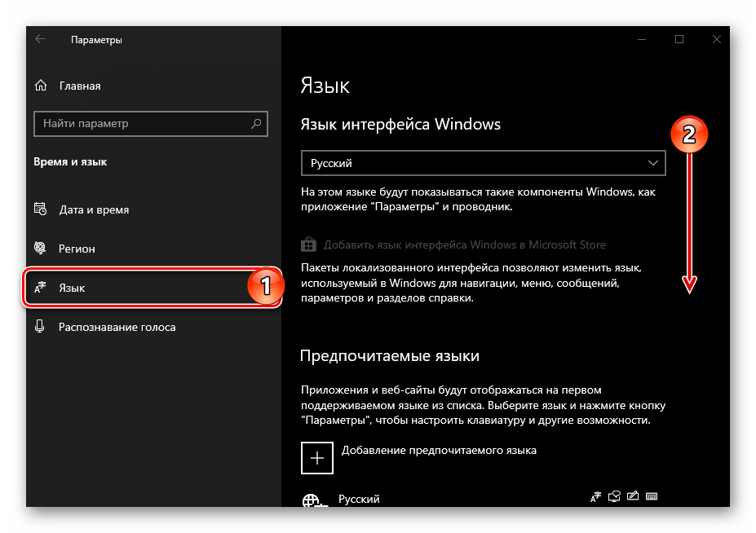
Task: Select Русский in preferred languages list
Action: pos(359,499)
